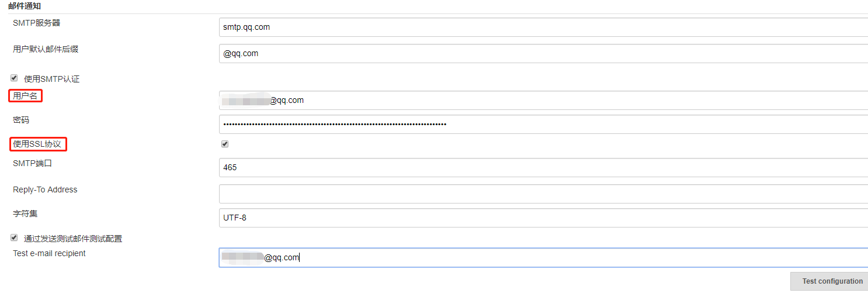This screenshot has height=293, width=868.
Task: Click the highlighted 用户名 label text
Action: tap(26, 96)
